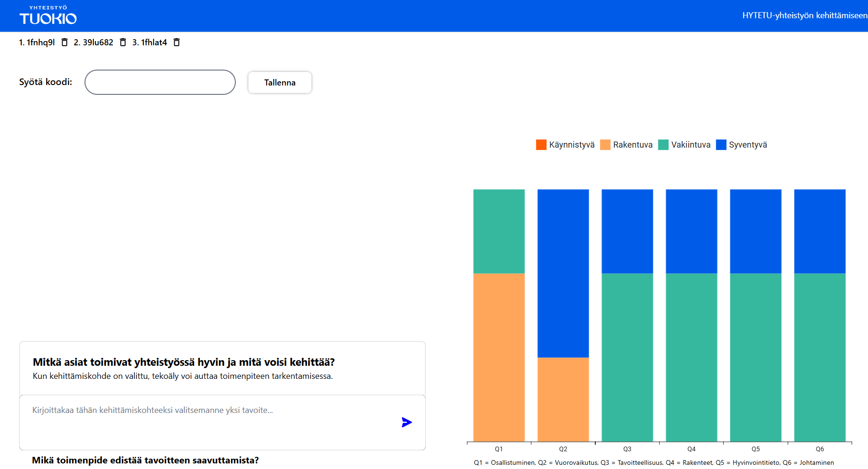This screenshot has width=868, height=469.
Task: Click the Q4 blue Syventyvä bar segment
Action: (x=692, y=231)
